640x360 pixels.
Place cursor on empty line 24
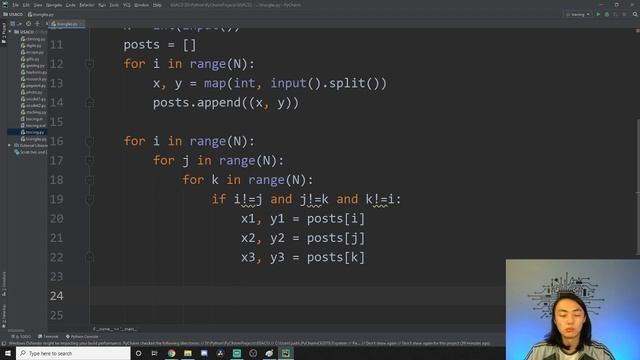pyautogui.click(x=298, y=296)
